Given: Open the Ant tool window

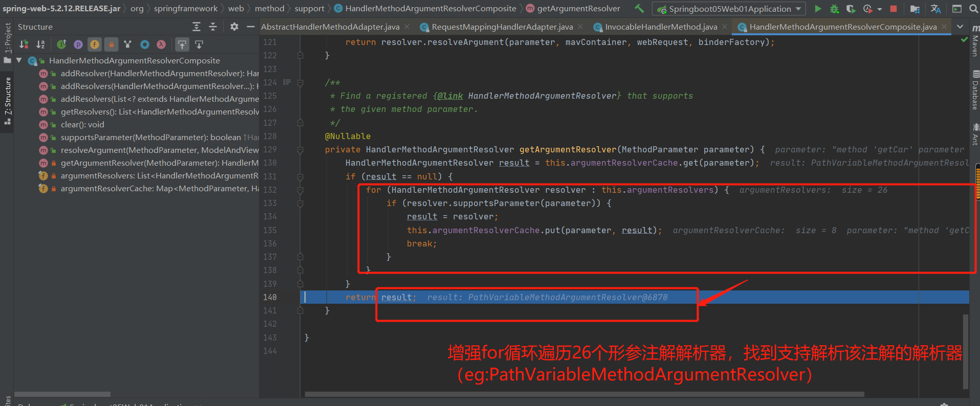Looking at the screenshot, I should coord(974,134).
